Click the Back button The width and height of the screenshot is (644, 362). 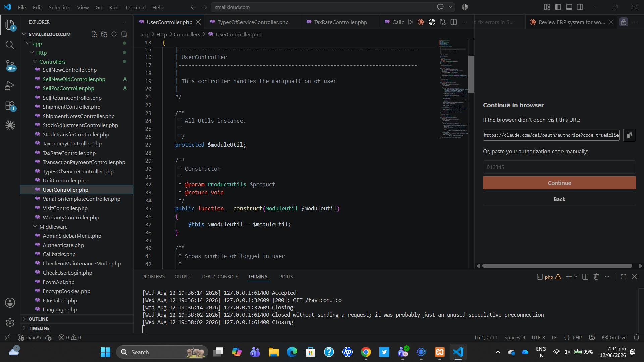559,199
